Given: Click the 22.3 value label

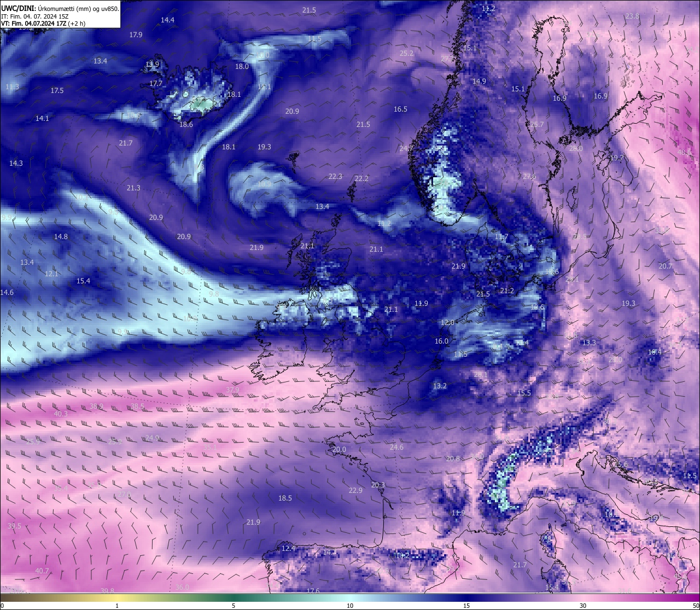Looking at the screenshot, I should 335,177.
